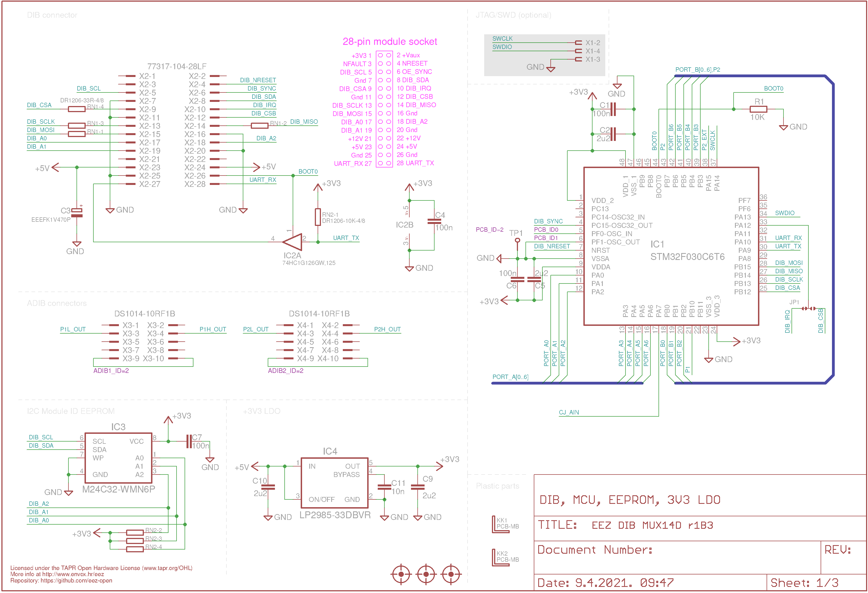
Task: Click the C4 100n capacitor symbol
Action: pos(434,221)
